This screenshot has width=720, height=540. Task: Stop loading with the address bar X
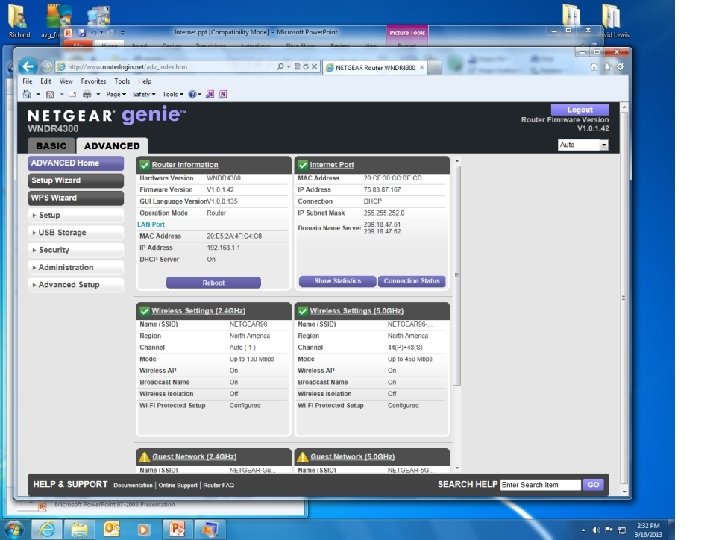pos(314,67)
